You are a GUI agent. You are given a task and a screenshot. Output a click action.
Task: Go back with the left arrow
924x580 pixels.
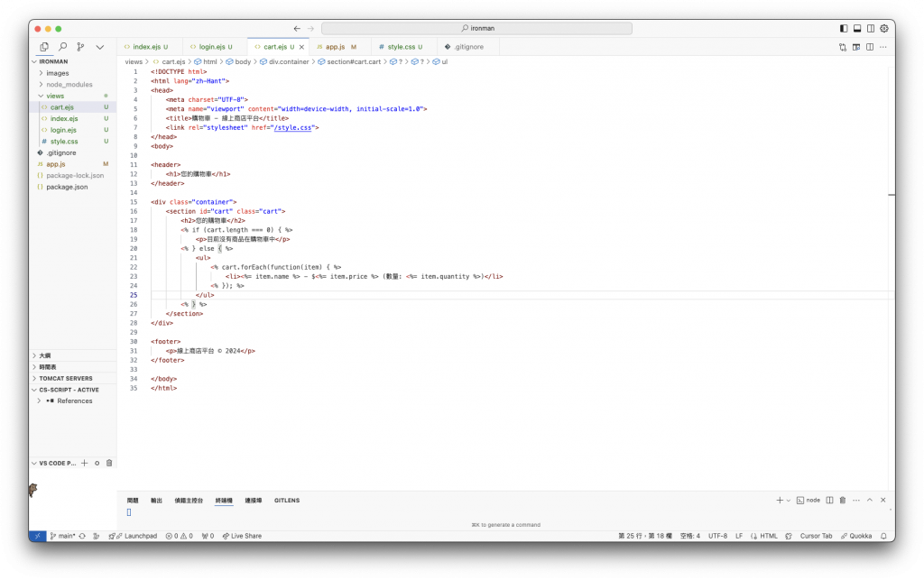point(297,28)
